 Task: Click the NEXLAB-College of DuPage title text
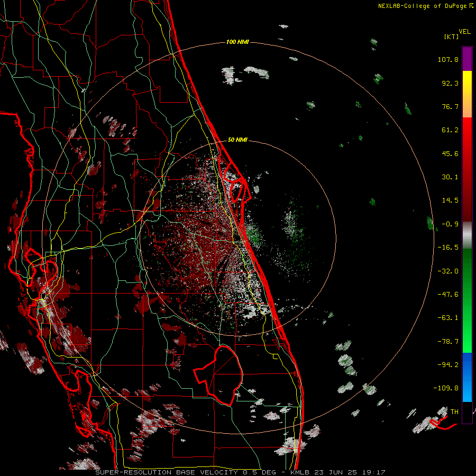click(x=425, y=6)
